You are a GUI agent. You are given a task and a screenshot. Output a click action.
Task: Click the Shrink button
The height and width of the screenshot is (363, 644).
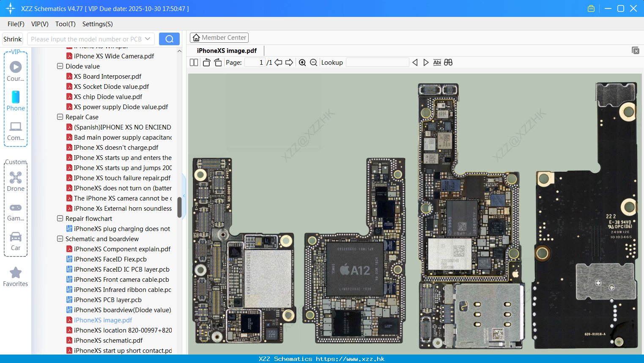(12, 39)
